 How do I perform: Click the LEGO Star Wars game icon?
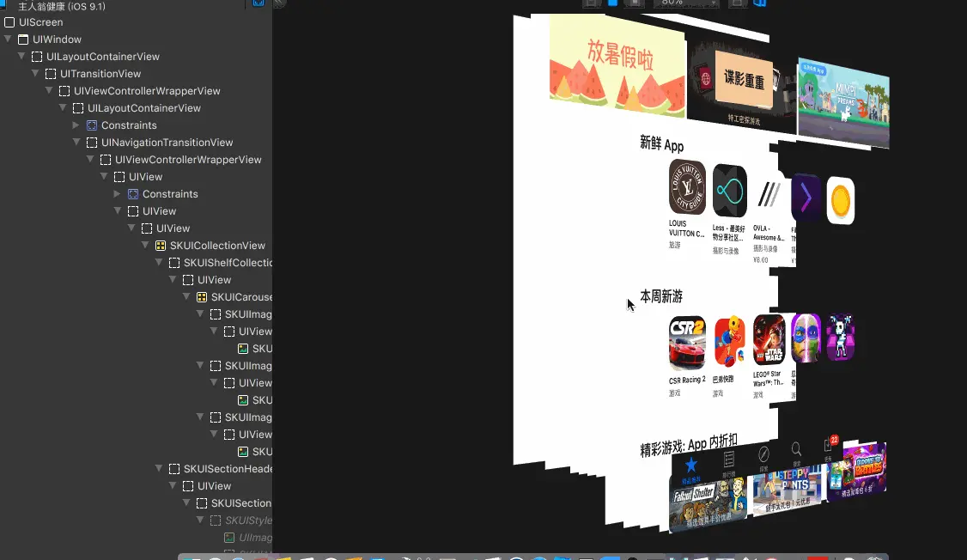(x=769, y=339)
